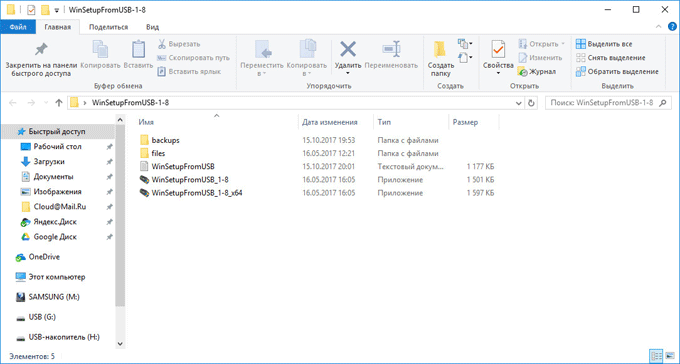Click the Copy icon in clipboard group
Image resolution: width=680 pixels, height=364 pixels.
point(100,49)
